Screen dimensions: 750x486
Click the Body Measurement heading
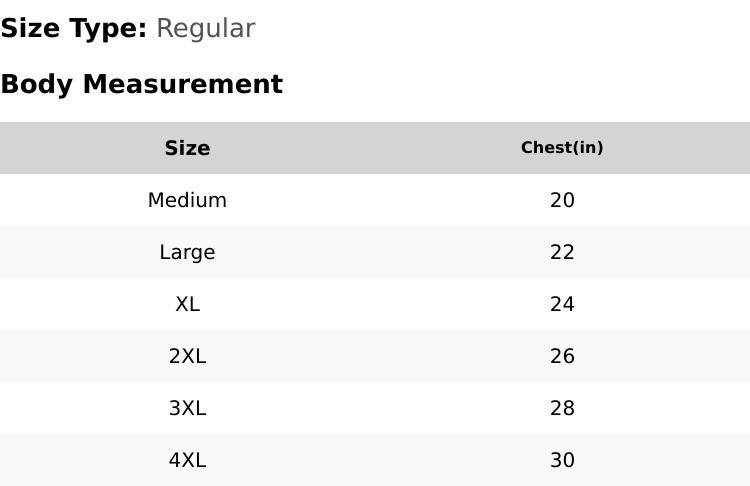141,84
